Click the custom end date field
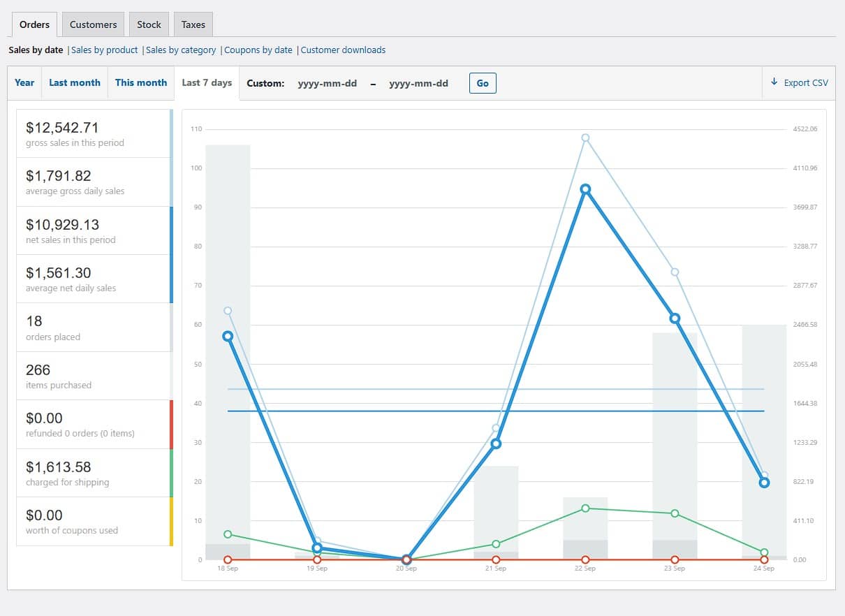 tap(418, 83)
